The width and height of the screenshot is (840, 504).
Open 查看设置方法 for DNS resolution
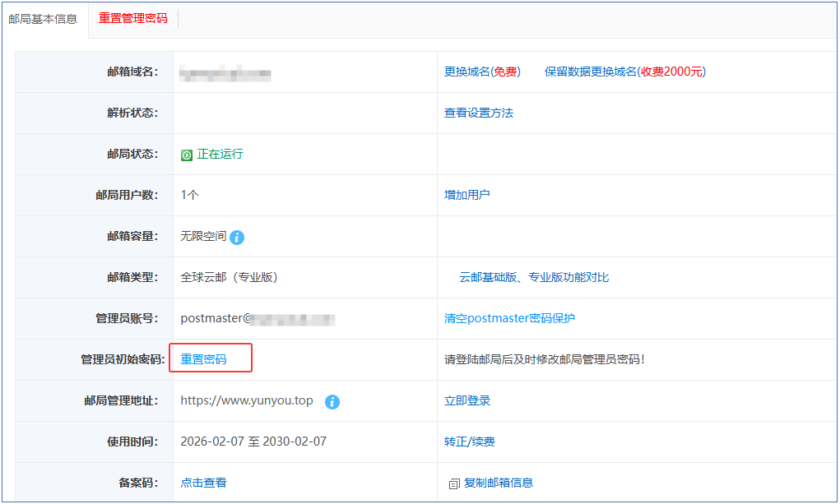pyautogui.click(x=479, y=113)
